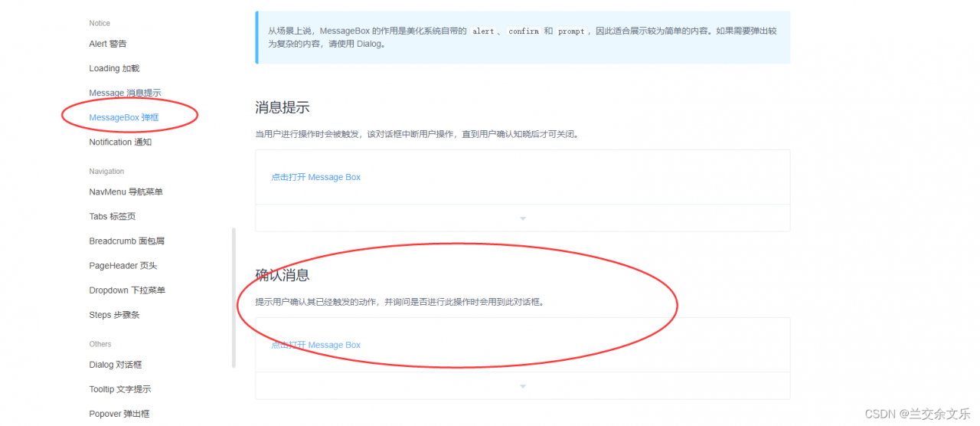Click the 确认消息 section heading
Screen dimensions: 980x426
(x=283, y=275)
